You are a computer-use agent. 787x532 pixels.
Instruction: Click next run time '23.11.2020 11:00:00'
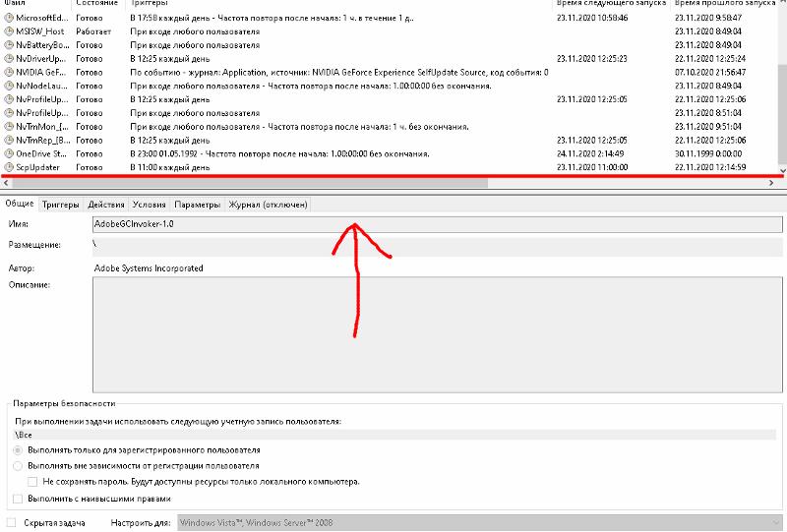(592, 167)
